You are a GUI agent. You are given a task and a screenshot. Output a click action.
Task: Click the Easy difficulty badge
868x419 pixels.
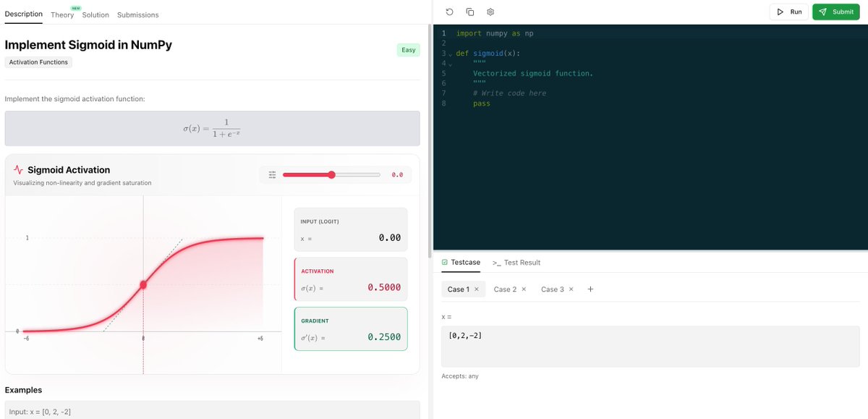pyautogui.click(x=409, y=50)
